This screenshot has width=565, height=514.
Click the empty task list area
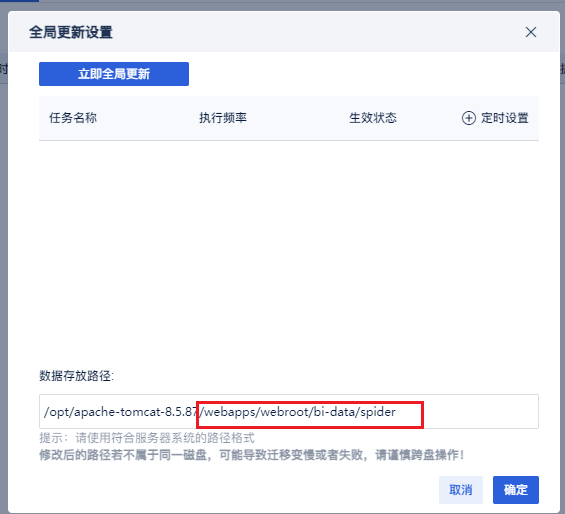click(x=289, y=249)
